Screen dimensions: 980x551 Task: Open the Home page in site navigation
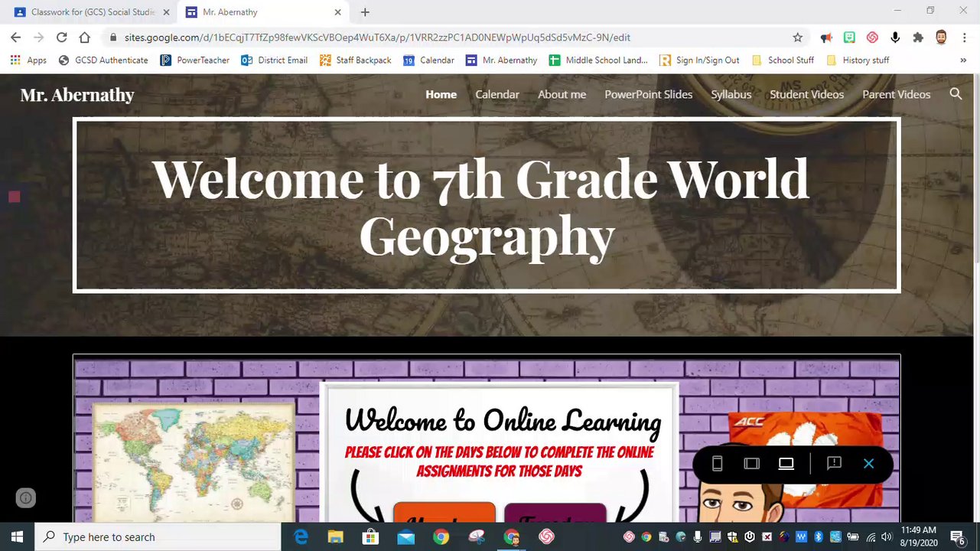coord(441,94)
